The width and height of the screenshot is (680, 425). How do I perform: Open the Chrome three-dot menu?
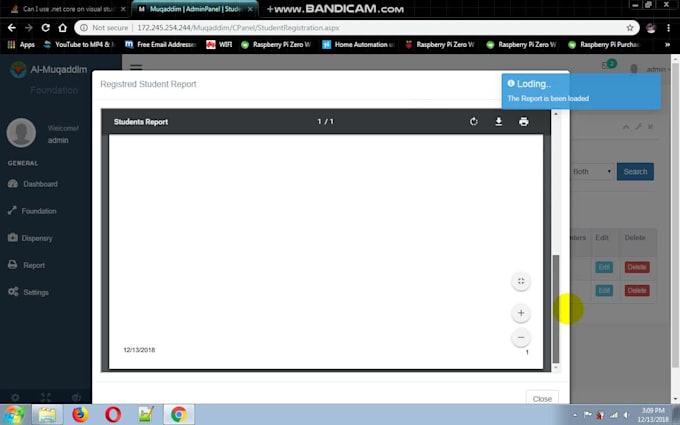point(668,28)
